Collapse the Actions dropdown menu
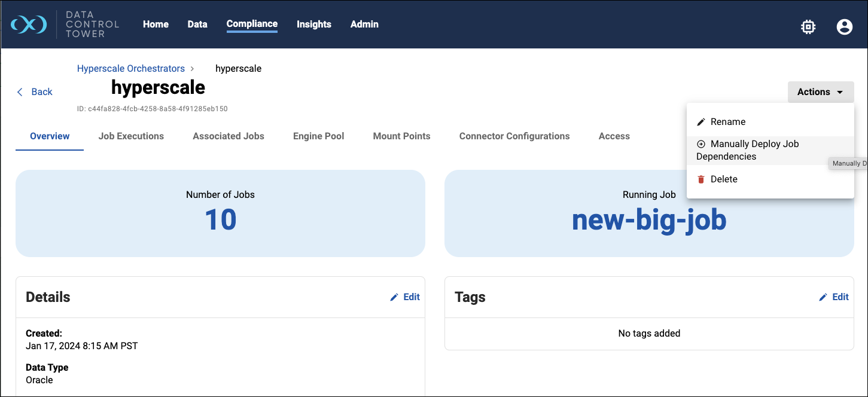The height and width of the screenshot is (397, 868). point(820,92)
